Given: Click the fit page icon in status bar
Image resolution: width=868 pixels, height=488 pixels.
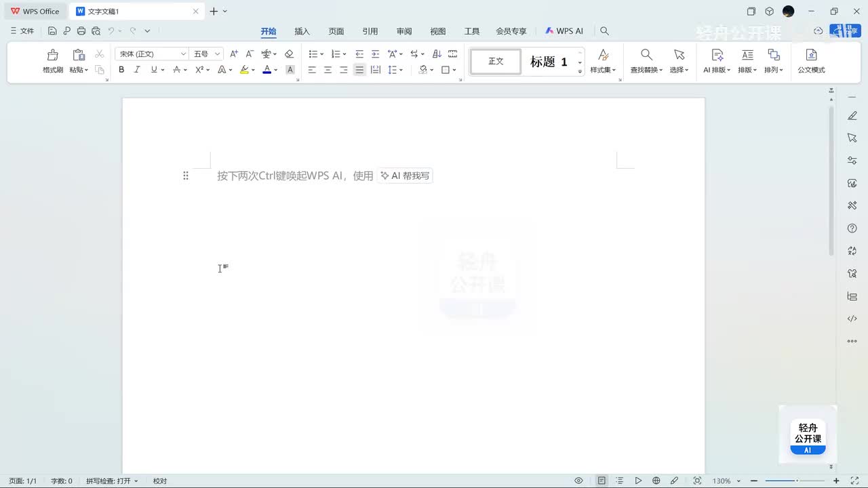Looking at the screenshot, I should (697, 481).
